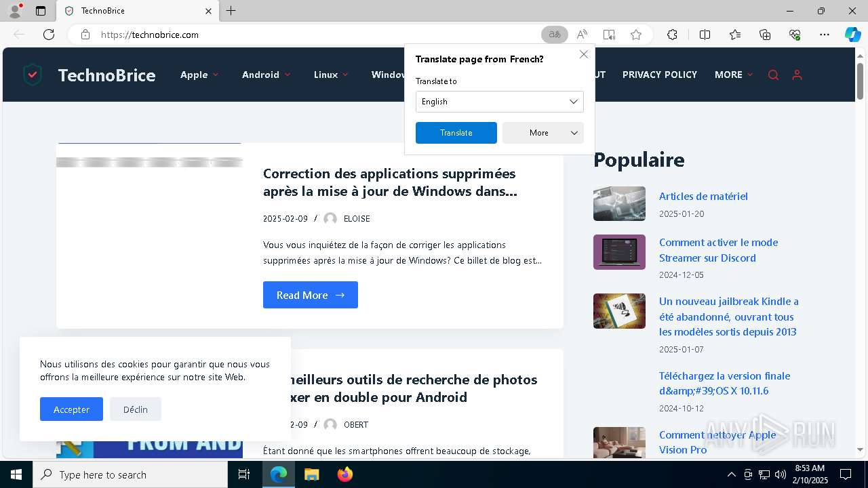Accept cookies with Accepter button
This screenshot has width=868, height=488.
(x=71, y=409)
